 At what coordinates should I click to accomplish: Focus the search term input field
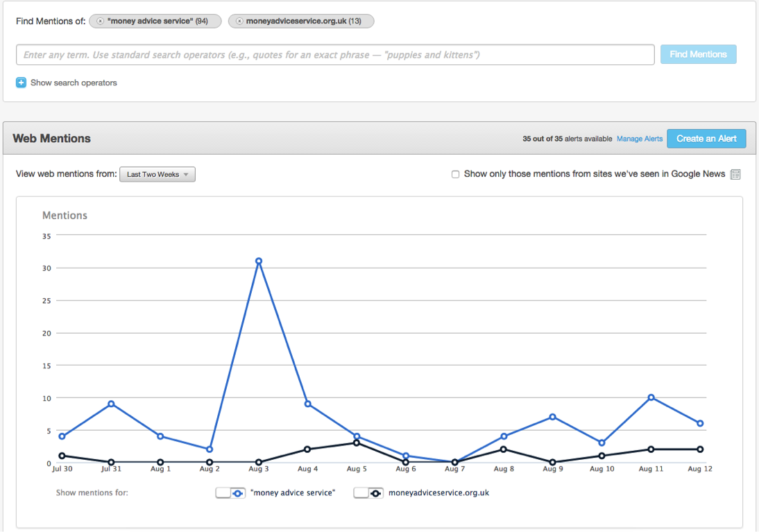point(335,55)
